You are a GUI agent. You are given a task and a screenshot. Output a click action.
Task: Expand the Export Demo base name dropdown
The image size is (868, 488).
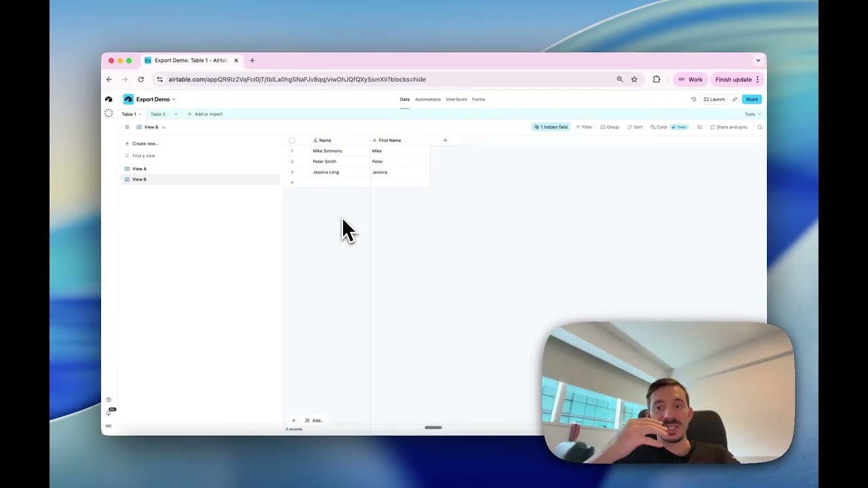click(174, 100)
